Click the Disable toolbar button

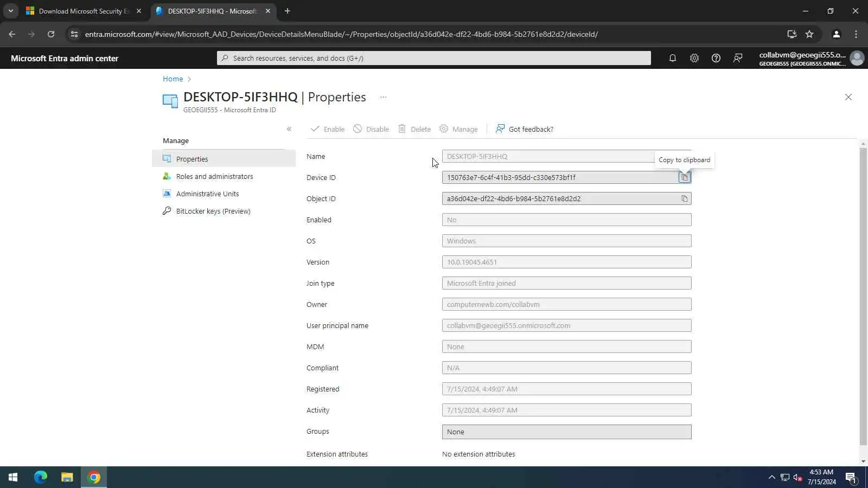click(371, 129)
